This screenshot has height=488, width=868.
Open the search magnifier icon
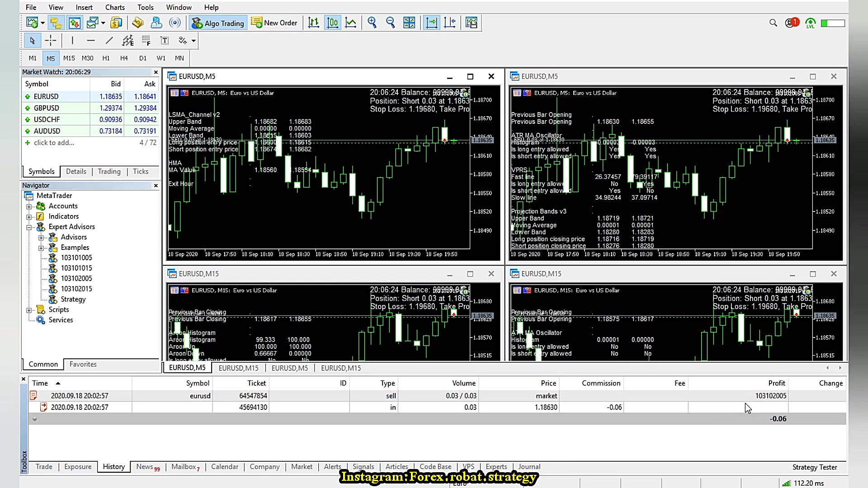773,23
